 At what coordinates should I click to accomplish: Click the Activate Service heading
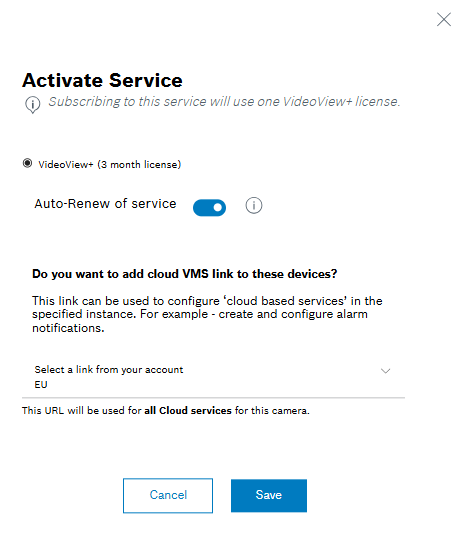(x=102, y=80)
